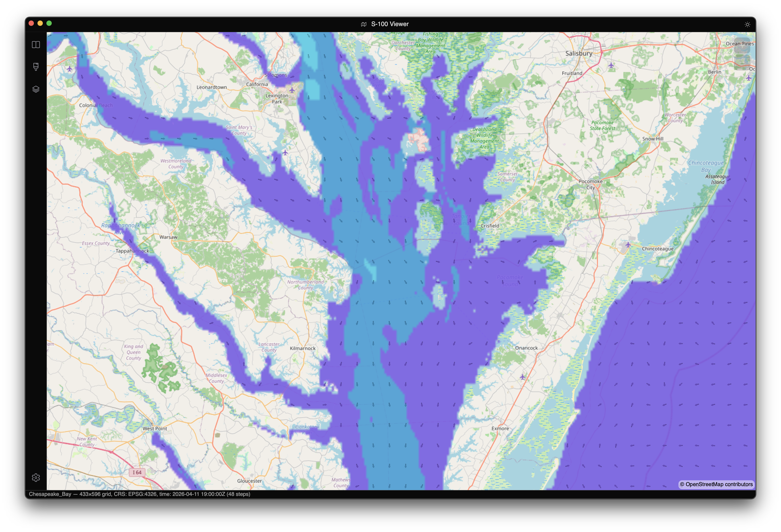Viewport: 781px width, 532px height.
Task: Click the Chincoteague town label
Action: 658,249
